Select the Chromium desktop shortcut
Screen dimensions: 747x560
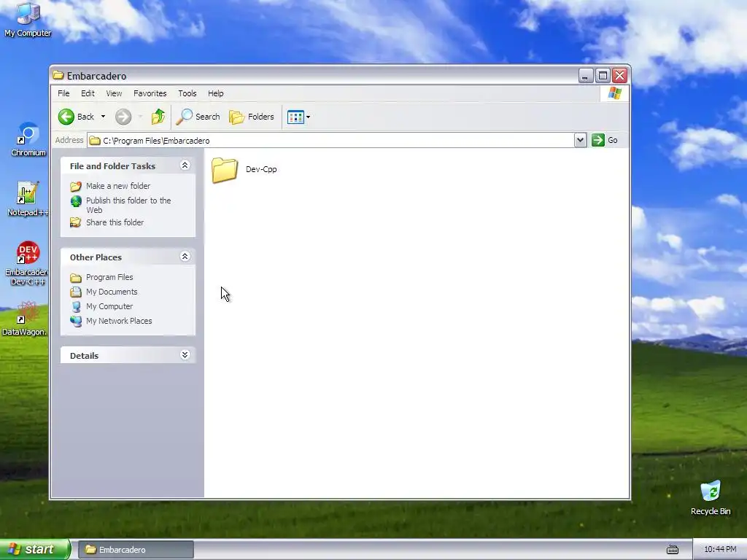pos(28,139)
